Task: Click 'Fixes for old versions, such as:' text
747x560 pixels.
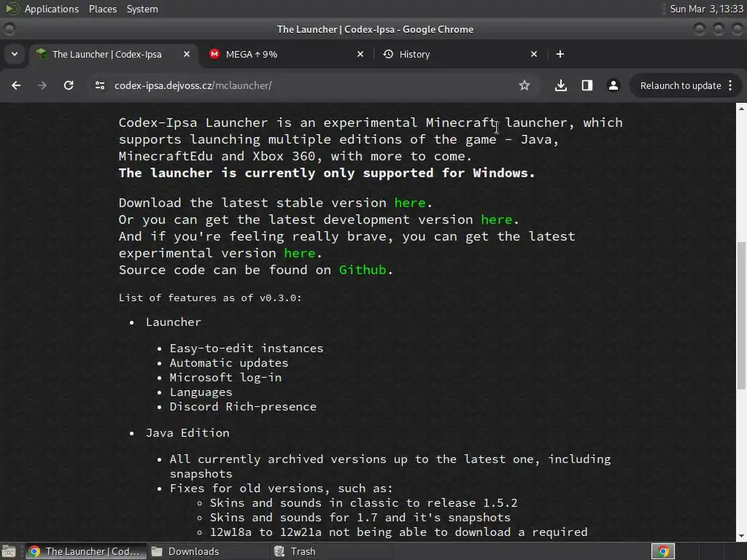Action: click(x=281, y=489)
